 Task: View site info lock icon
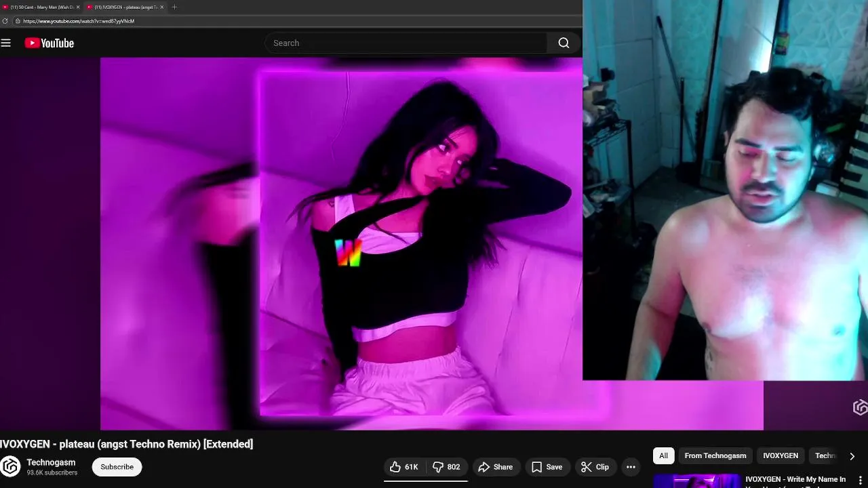pyautogui.click(x=18, y=21)
